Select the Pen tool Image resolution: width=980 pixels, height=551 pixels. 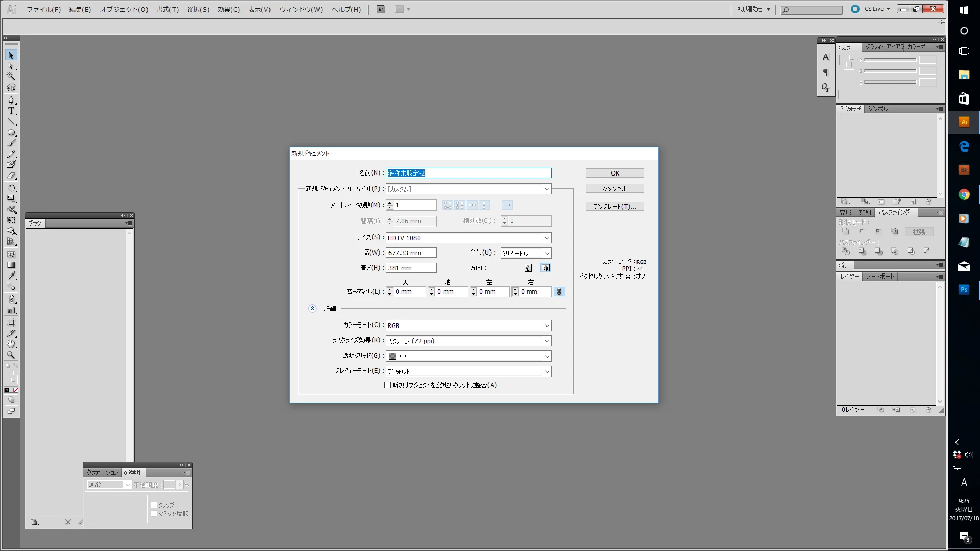click(11, 99)
